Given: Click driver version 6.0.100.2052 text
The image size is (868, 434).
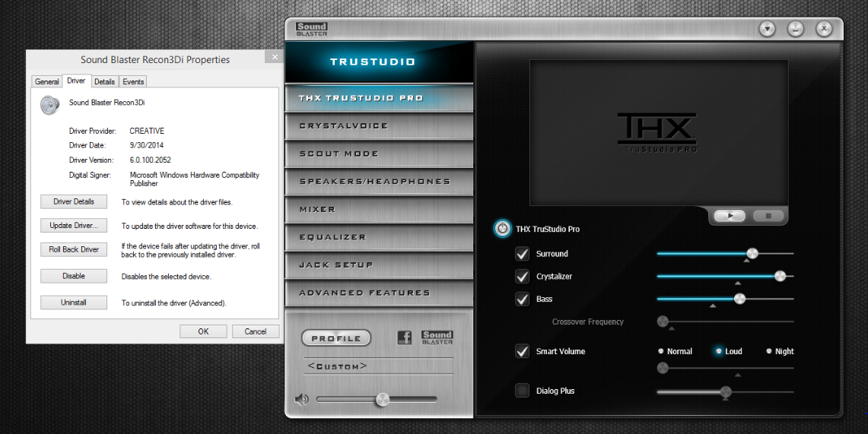Looking at the screenshot, I should (x=150, y=160).
